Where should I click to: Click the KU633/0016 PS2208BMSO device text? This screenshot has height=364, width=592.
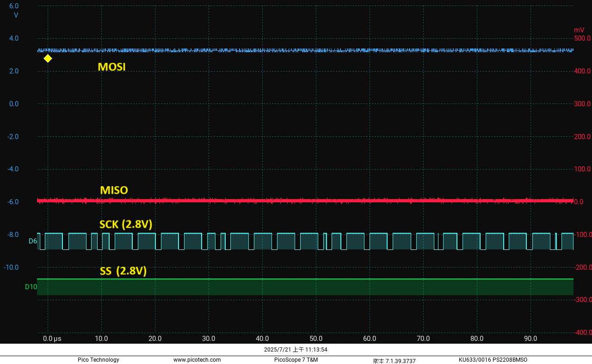click(x=493, y=360)
